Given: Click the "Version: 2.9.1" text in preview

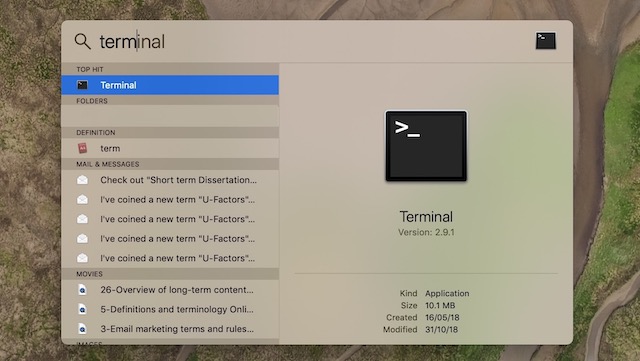Looking at the screenshot, I should pos(426,232).
